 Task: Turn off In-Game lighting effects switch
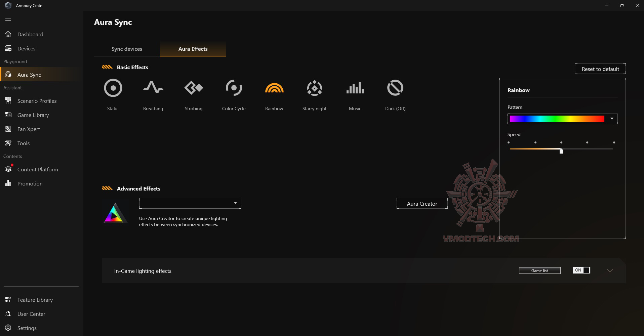coord(581,270)
